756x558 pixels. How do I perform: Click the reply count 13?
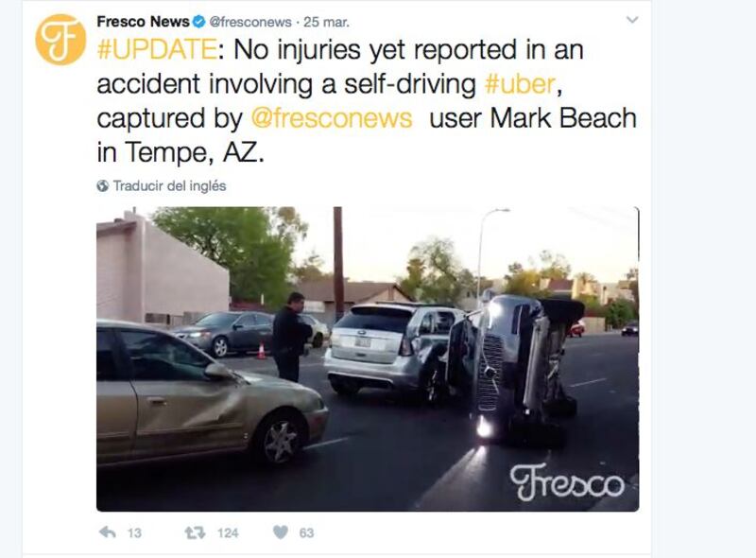coord(134,532)
